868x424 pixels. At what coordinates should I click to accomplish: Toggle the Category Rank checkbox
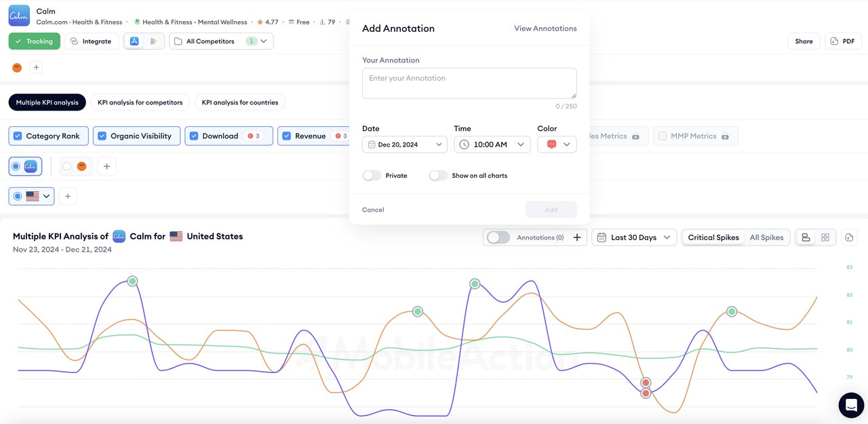pyautogui.click(x=18, y=136)
